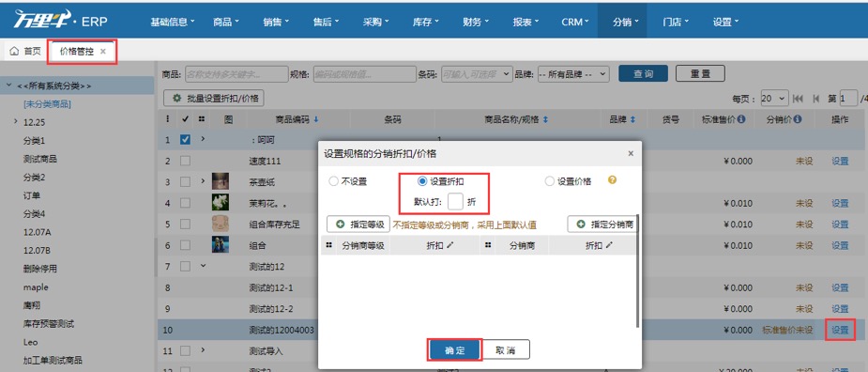The height and width of the screenshot is (372, 868).
Task: Select 库存预警测试 category in sidebar
Action: point(48,323)
